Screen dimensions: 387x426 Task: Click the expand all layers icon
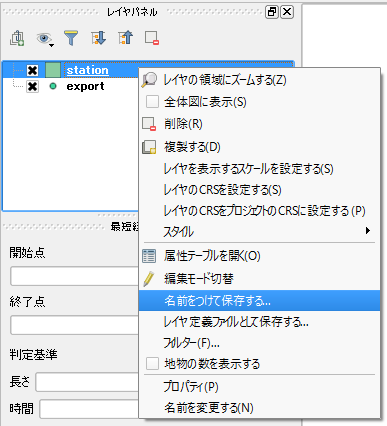point(98,38)
